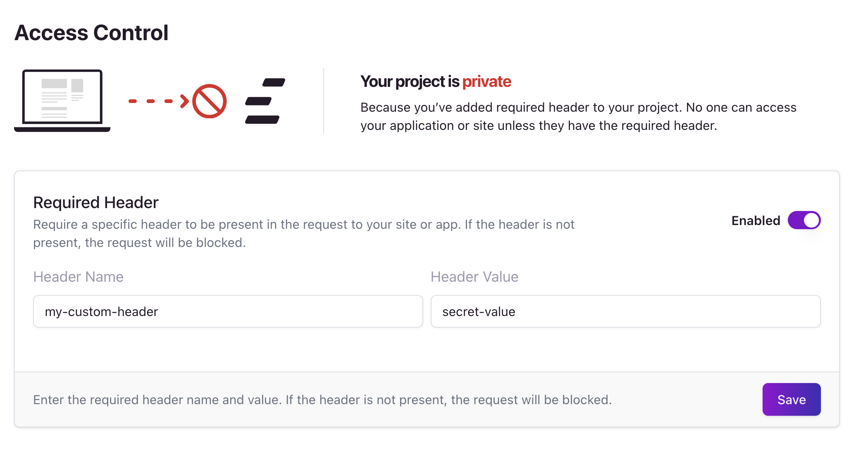Click the private project explanation paragraph
Viewport: 868px width, 460px height.
[578, 116]
